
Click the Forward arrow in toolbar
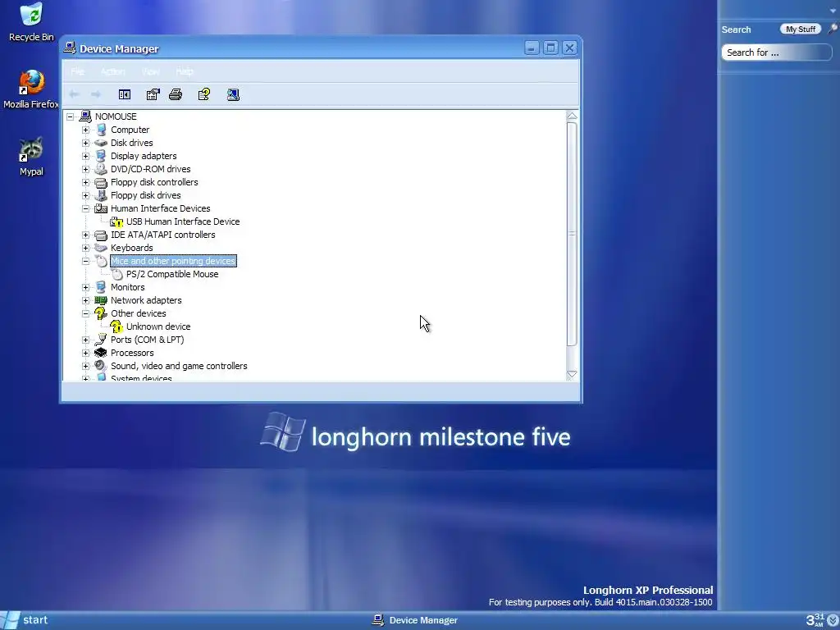(96, 95)
